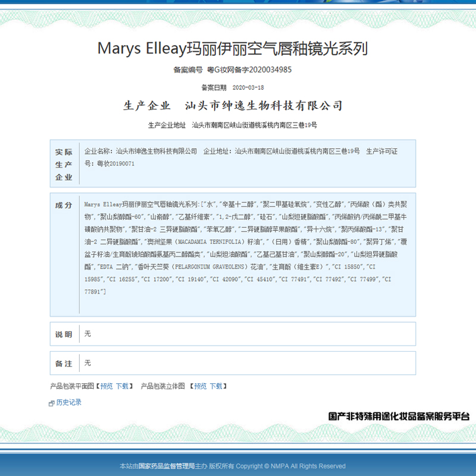The height and width of the screenshot is (476, 476).
Task: Click the manufacturer name 汕头市绅逸生物科技有限公司 heading
Action: point(264,106)
